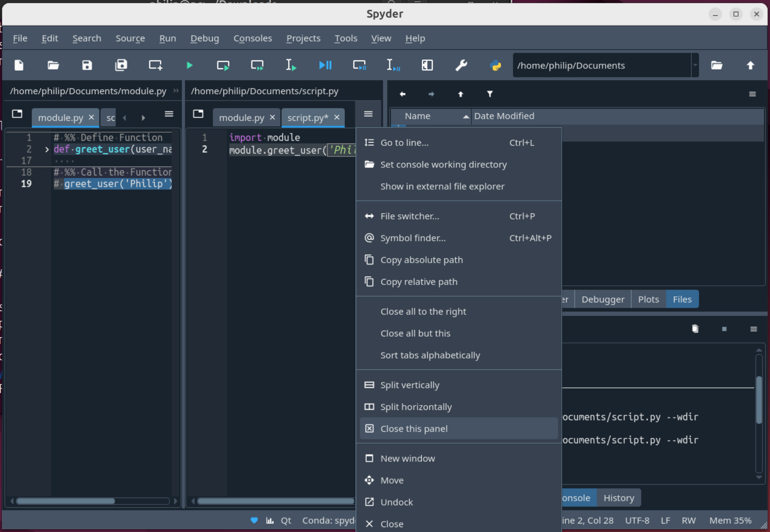Screen dimensions: 770x532
Task: Click the left editor browse tabs icon
Action: click(x=17, y=114)
